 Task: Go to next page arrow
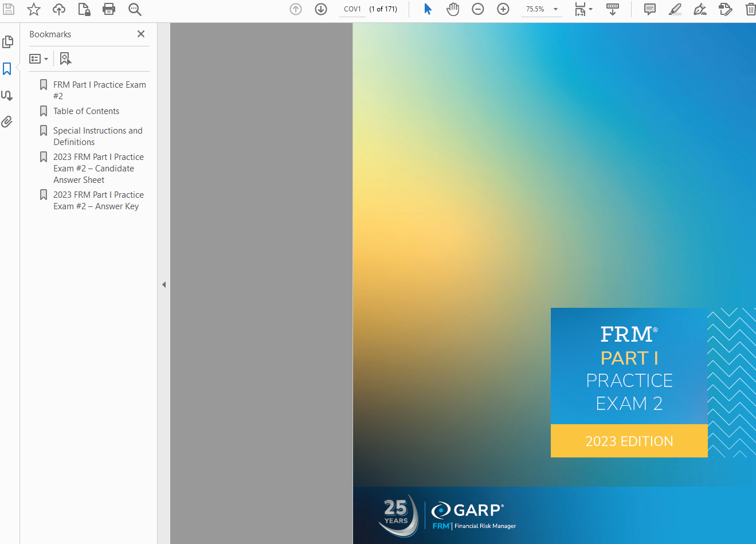point(321,9)
